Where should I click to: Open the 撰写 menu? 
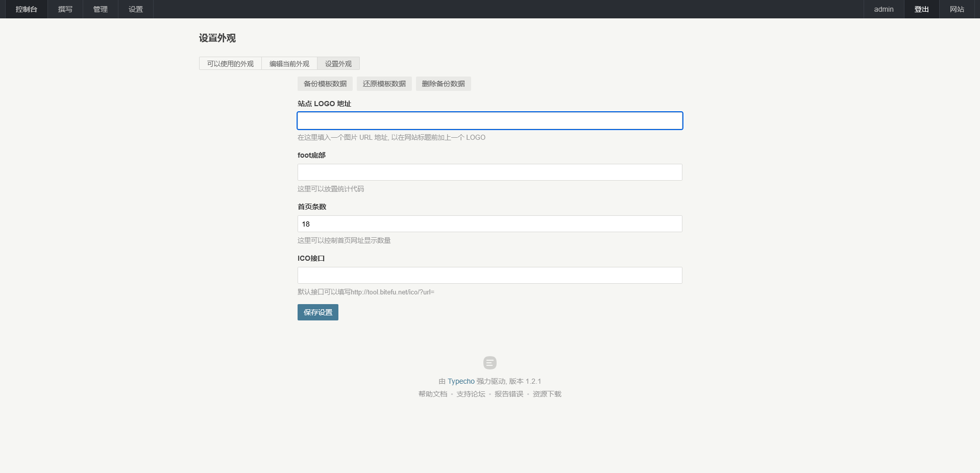[65, 9]
